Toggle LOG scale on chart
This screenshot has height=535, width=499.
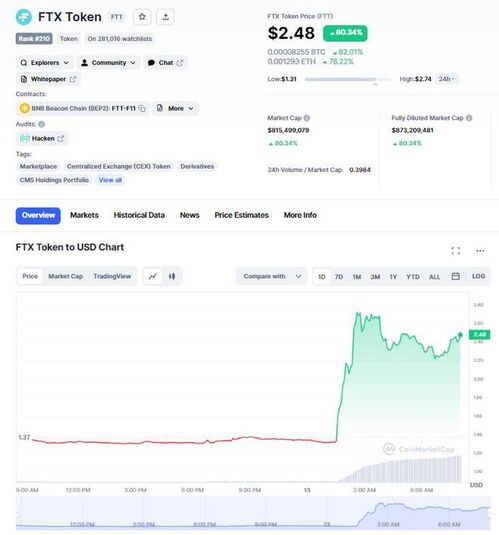tap(478, 276)
